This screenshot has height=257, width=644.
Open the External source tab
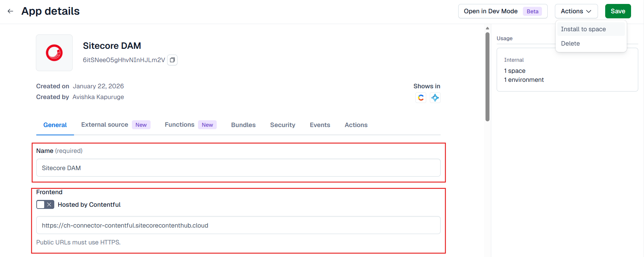[116, 125]
